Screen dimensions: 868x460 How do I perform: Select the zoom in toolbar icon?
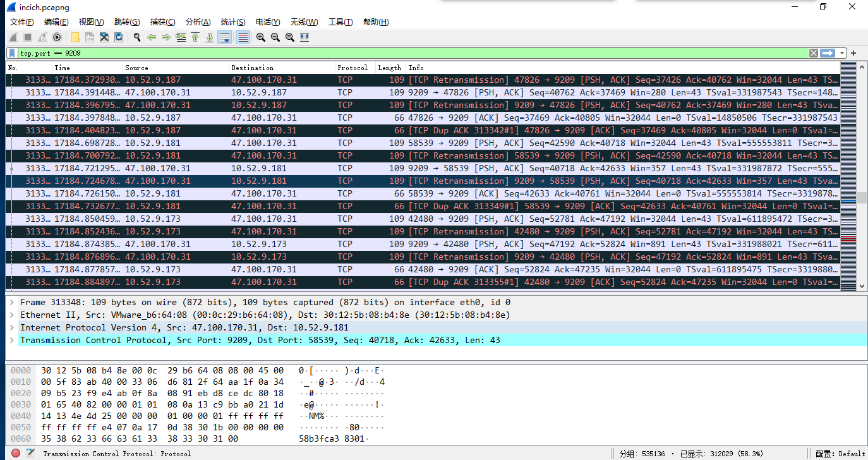[260, 37]
